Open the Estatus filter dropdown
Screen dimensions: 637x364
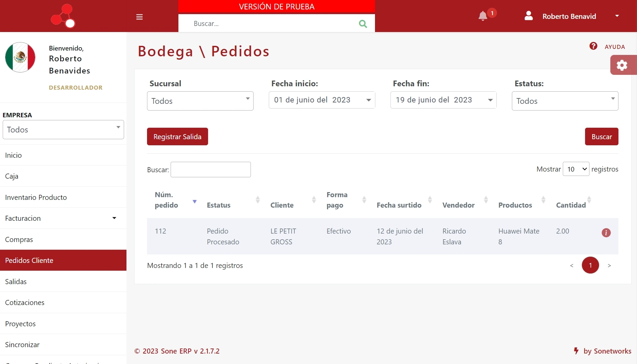tap(565, 101)
